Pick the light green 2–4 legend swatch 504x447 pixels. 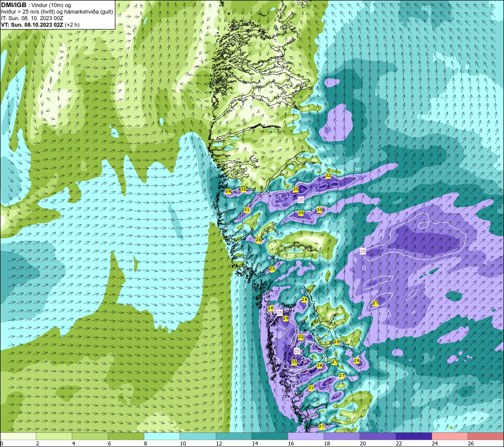point(54,436)
